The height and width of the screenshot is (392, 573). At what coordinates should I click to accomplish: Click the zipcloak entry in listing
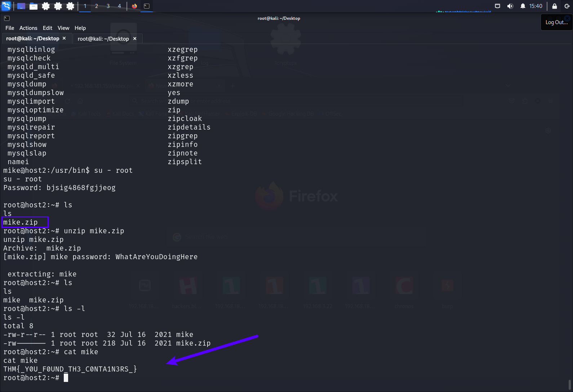(185, 118)
